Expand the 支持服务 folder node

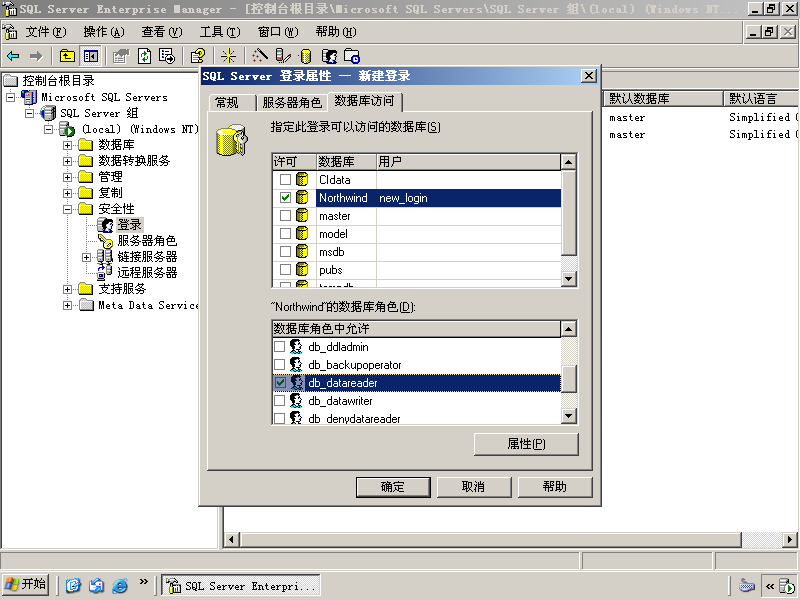pos(67,289)
